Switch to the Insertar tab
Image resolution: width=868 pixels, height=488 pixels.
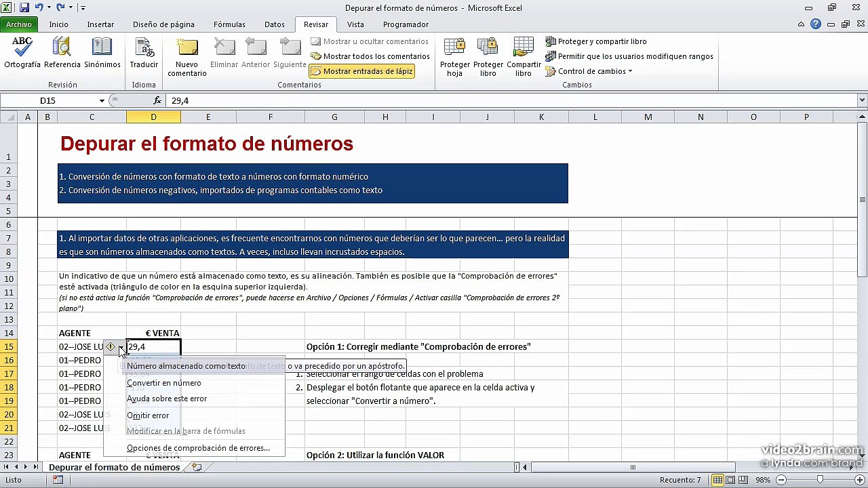point(100,24)
